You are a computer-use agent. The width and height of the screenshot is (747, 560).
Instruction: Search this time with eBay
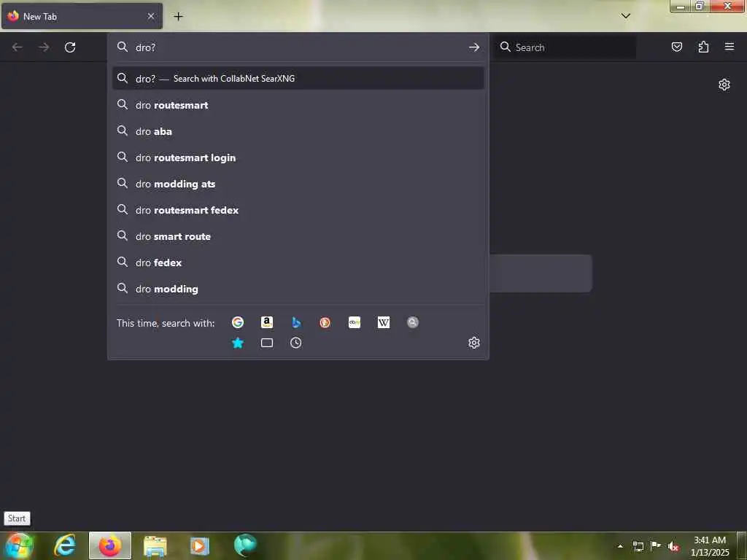[355, 322]
